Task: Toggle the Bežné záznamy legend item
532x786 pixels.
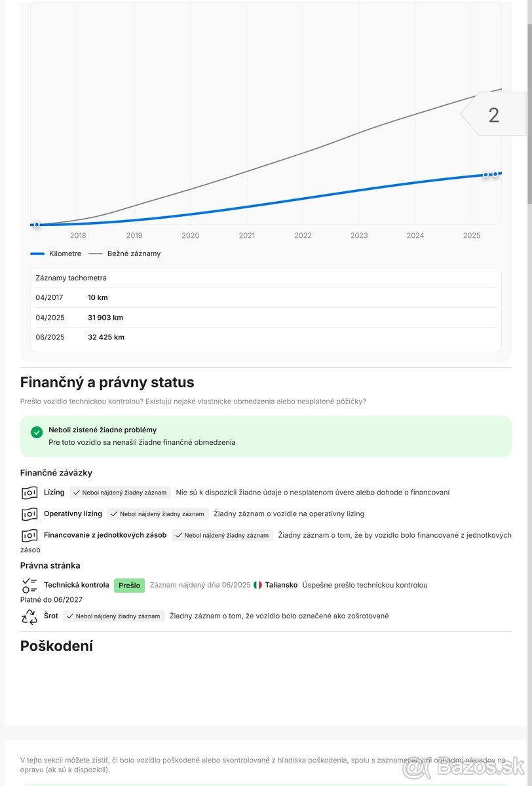Action: point(125,253)
